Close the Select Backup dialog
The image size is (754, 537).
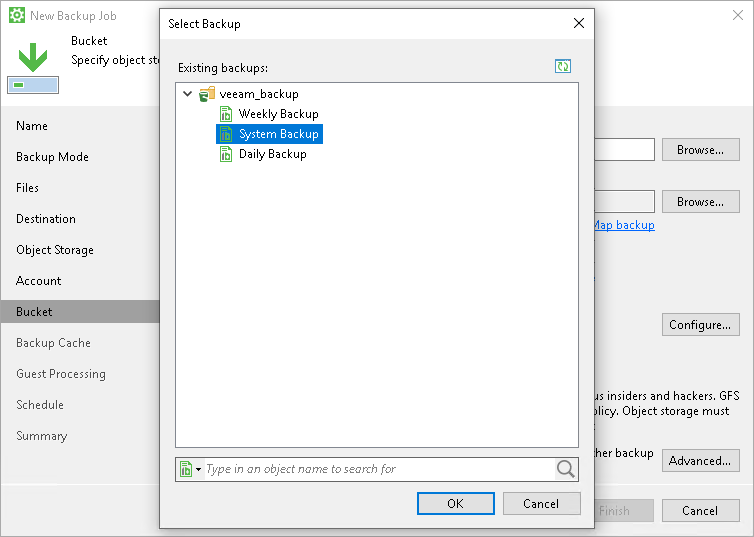coord(579,23)
